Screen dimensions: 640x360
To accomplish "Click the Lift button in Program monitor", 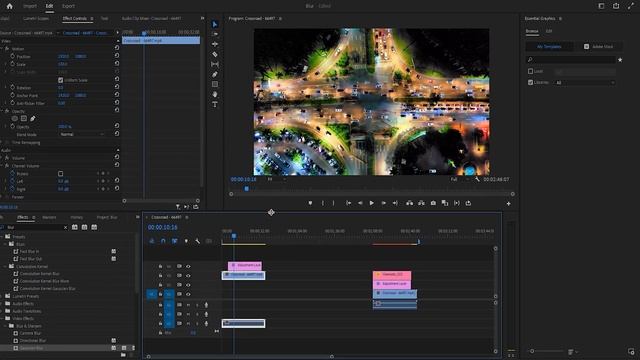I will pos(409,203).
